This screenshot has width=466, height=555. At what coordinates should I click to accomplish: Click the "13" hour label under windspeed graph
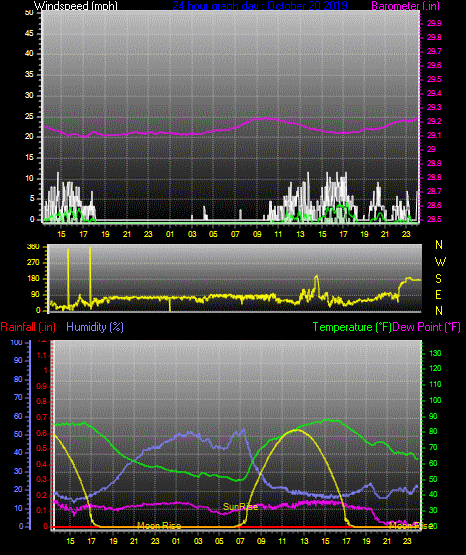(300, 234)
